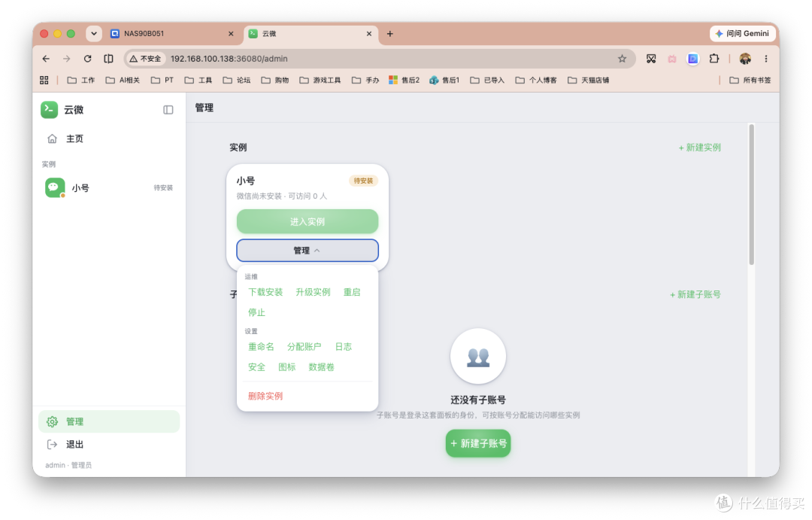Click 删除实例 in red
Screen dimensions: 812x520
pyautogui.click(x=265, y=396)
